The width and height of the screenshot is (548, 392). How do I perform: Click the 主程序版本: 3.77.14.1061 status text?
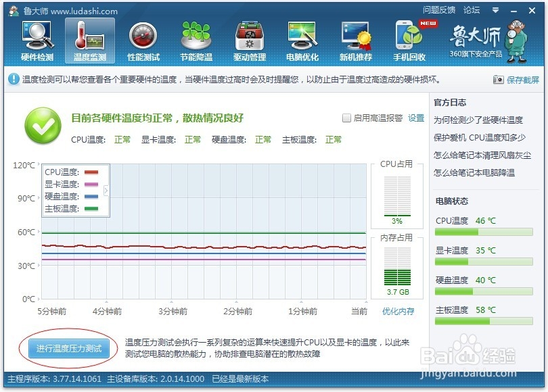pyautogui.click(x=54, y=378)
